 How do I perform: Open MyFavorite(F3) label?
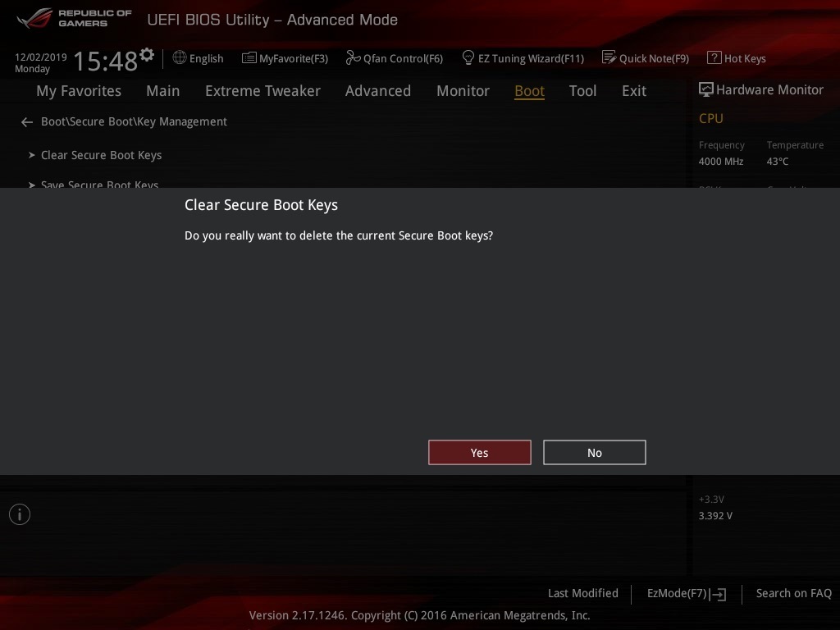(x=294, y=58)
